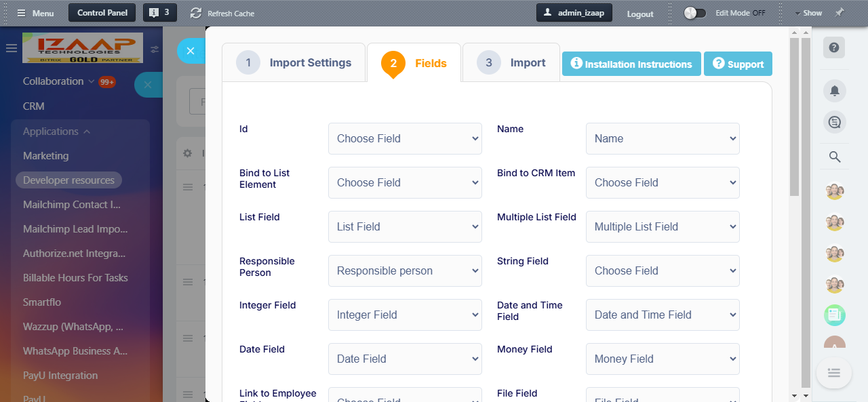Click the hamburger icon beside the IZAAP logo
868x402 pixels.
click(x=11, y=48)
